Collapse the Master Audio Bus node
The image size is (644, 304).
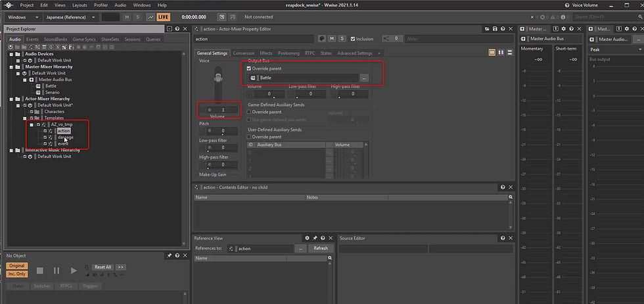(x=25, y=80)
